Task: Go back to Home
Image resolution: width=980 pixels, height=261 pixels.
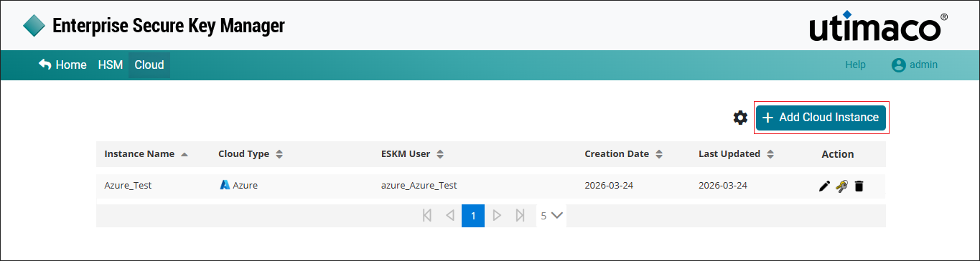Action: (62, 65)
